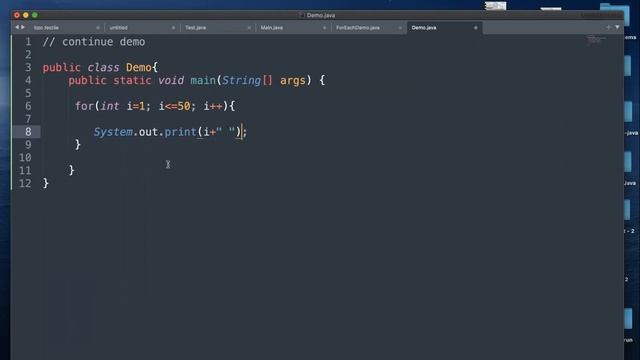The height and width of the screenshot is (360, 640).
Task: Open the tab list dropdown arrow
Action: (x=617, y=27)
